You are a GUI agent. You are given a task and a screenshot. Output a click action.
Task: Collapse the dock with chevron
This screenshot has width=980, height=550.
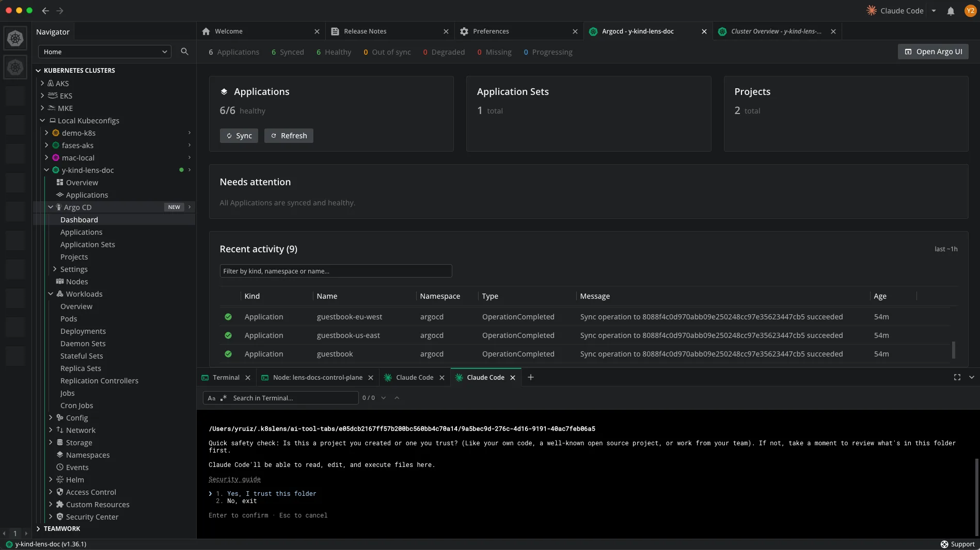972,377
